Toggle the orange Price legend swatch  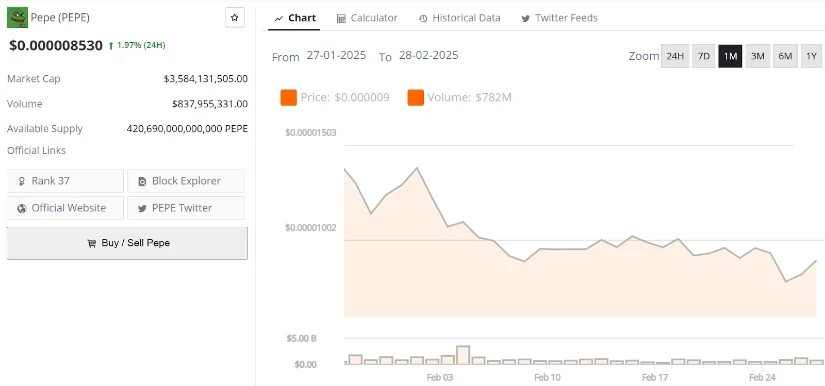(x=288, y=97)
